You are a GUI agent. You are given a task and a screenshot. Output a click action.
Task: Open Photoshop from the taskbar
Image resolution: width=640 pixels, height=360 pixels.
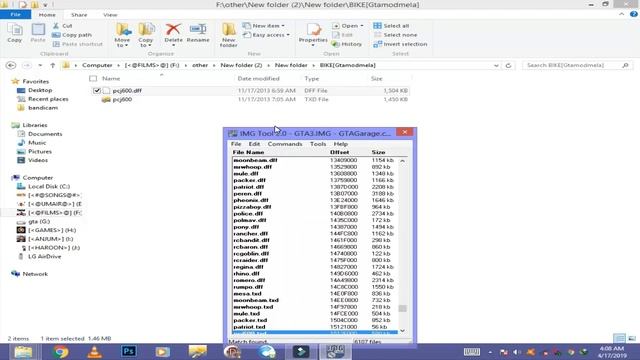[x=129, y=351]
